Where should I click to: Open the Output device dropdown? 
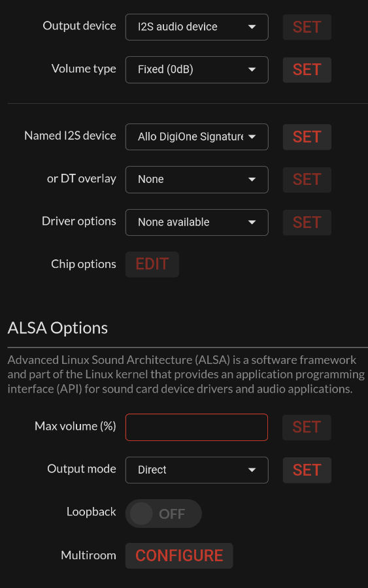point(197,27)
